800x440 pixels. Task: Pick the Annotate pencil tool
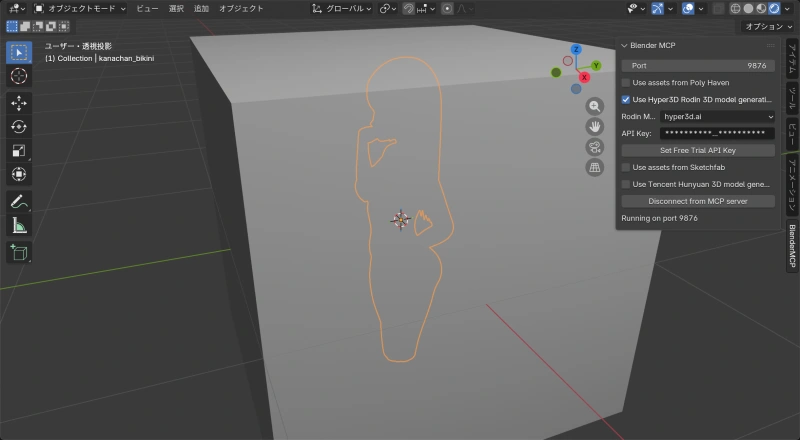19,201
